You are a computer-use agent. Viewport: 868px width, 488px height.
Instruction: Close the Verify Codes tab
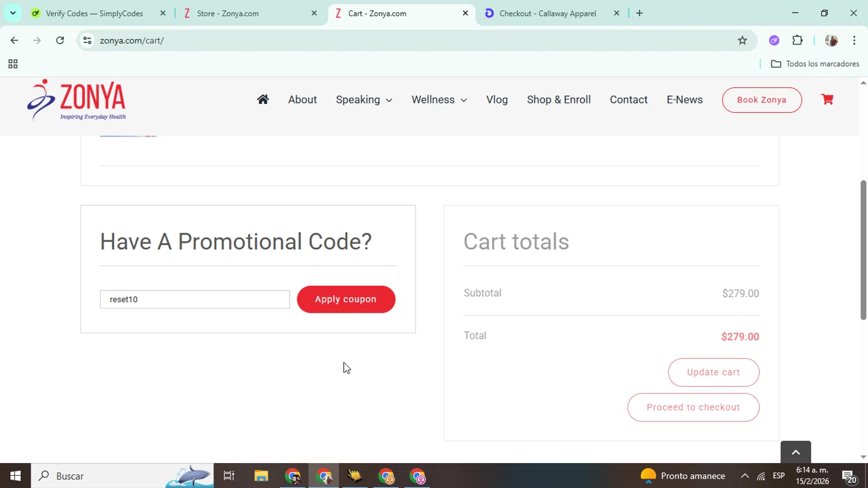pyautogui.click(x=163, y=13)
